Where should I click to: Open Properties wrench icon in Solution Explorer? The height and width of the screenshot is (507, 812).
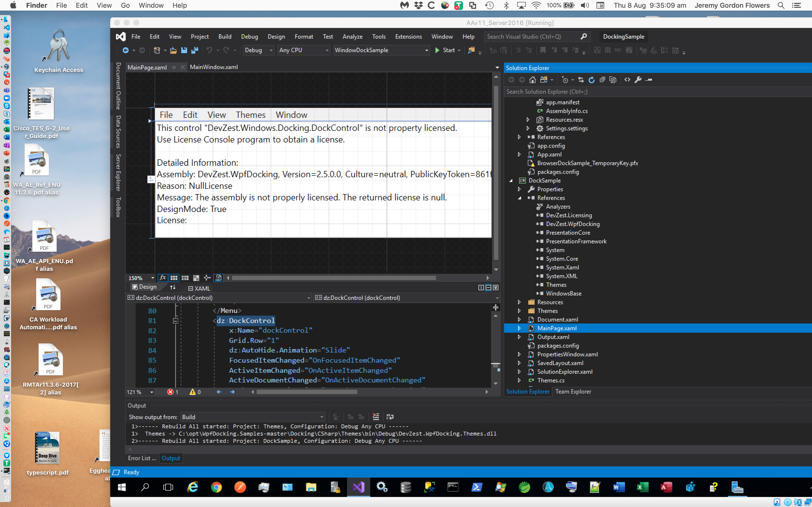[638, 80]
